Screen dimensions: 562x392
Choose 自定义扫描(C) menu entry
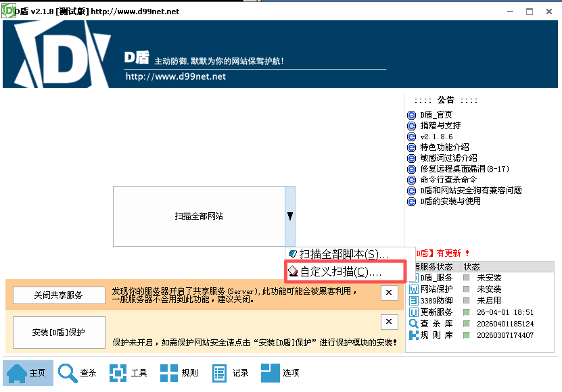tap(346, 272)
